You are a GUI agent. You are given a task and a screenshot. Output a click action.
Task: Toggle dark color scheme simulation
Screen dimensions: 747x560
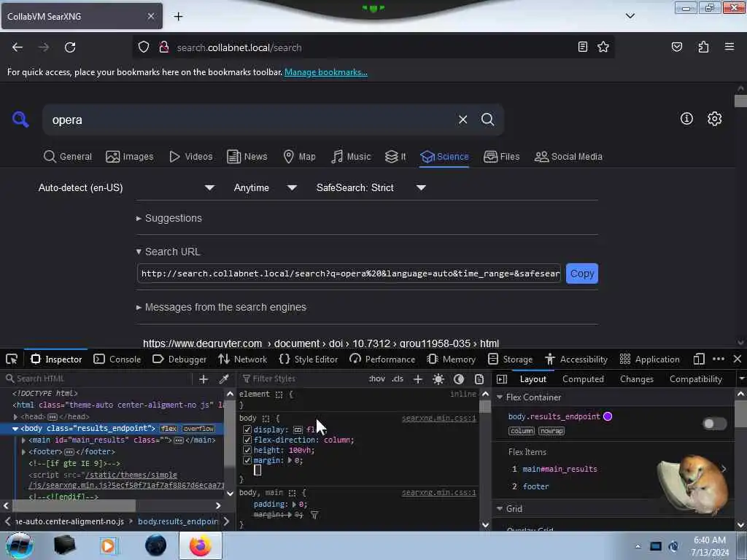coord(459,379)
